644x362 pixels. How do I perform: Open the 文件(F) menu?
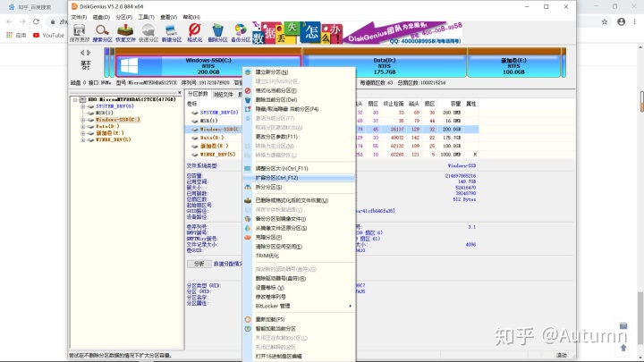(x=79, y=17)
